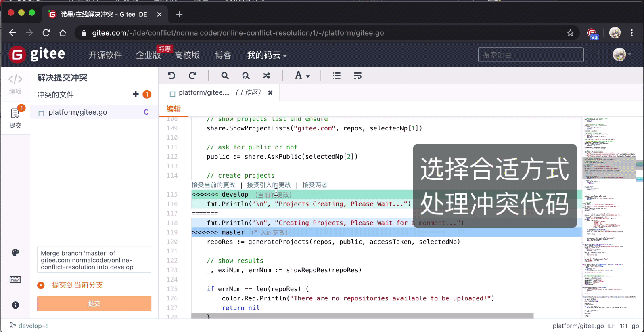Screen dimensions: 644x332
Task: Click the Gitee browser extension icon
Action: pos(592,34)
